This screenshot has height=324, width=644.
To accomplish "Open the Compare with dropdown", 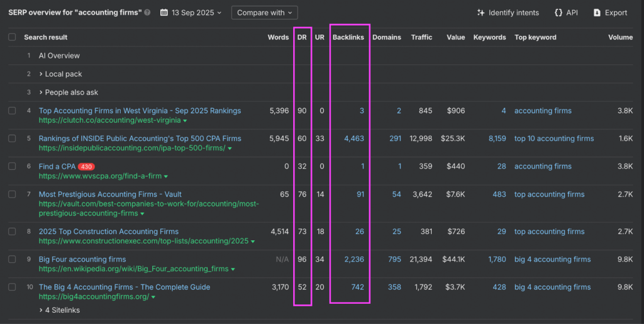I will point(264,13).
